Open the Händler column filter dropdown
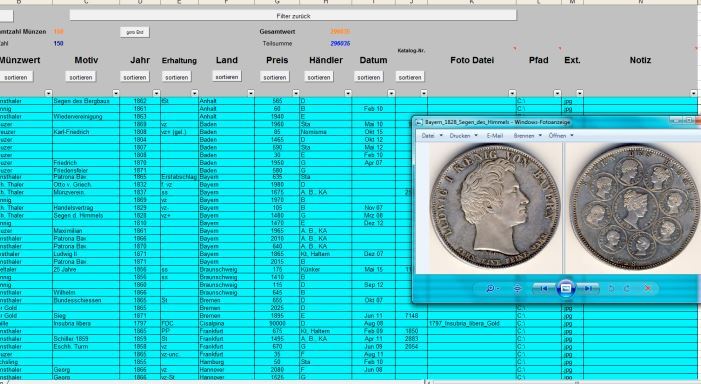The width and height of the screenshot is (701, 384). click(348, 93)
